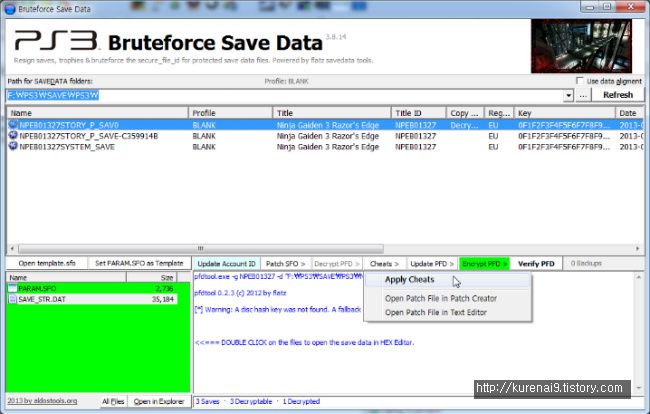
Task: Click the pfdtool 0.2.3 log line
Action: tap(240, 293)
